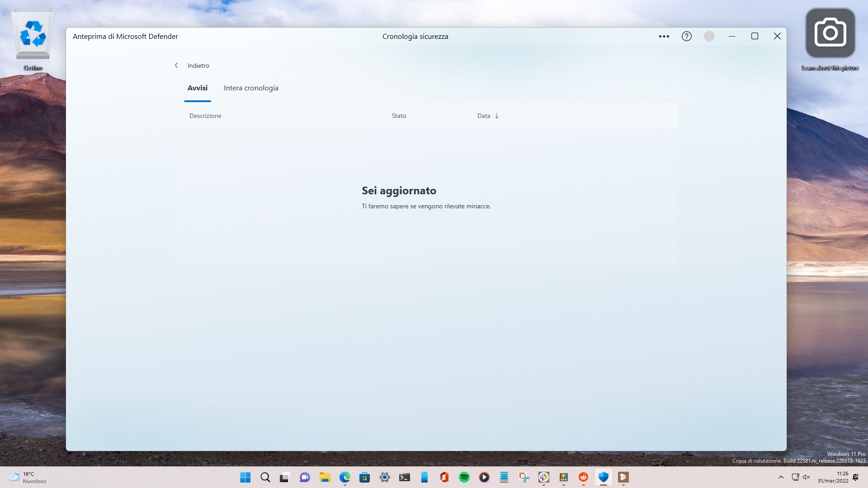Open Teams Chat from taskbar
The width and height of the screenshot is (868, 488).
coord(305,477)
